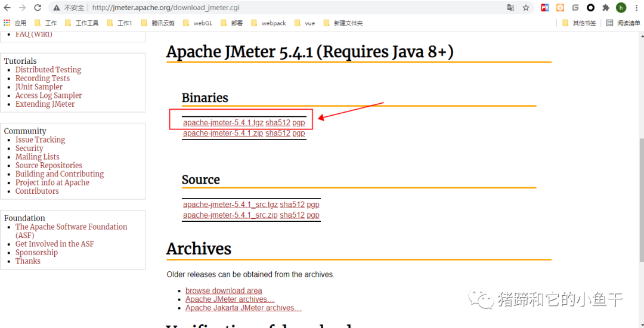Open the Chrome three-dot menu
644x328 pixels.
click(636, 8)
